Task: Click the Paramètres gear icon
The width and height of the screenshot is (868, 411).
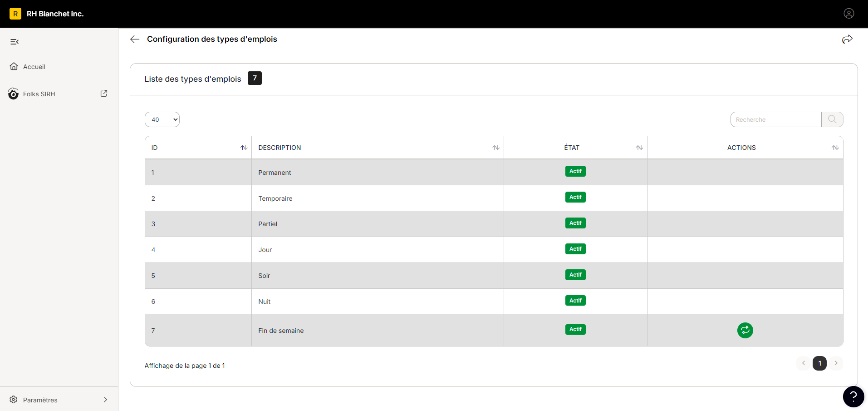Action: (14, 400)
